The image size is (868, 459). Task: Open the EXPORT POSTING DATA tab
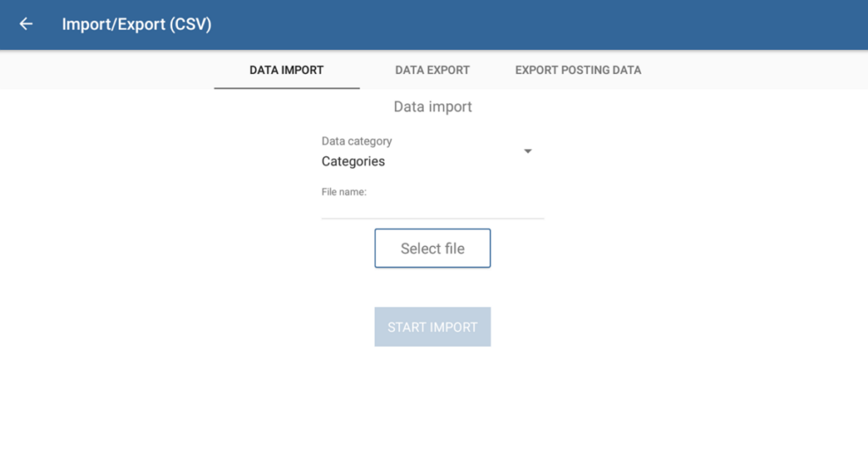(x=578, y=70)
